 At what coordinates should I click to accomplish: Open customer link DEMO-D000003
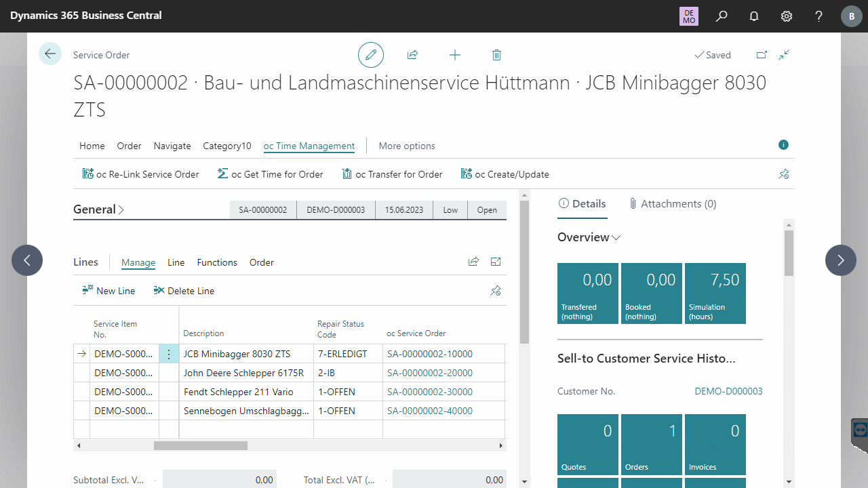click(728, 391)
